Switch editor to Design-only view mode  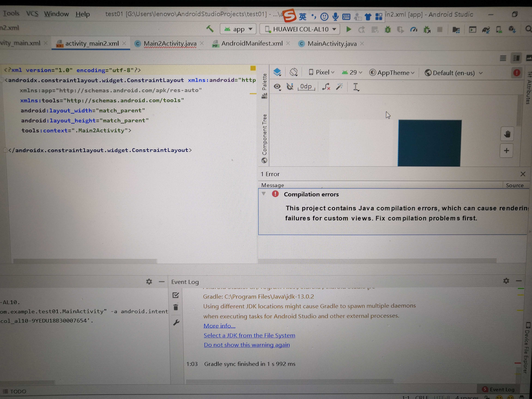point(529,58)
